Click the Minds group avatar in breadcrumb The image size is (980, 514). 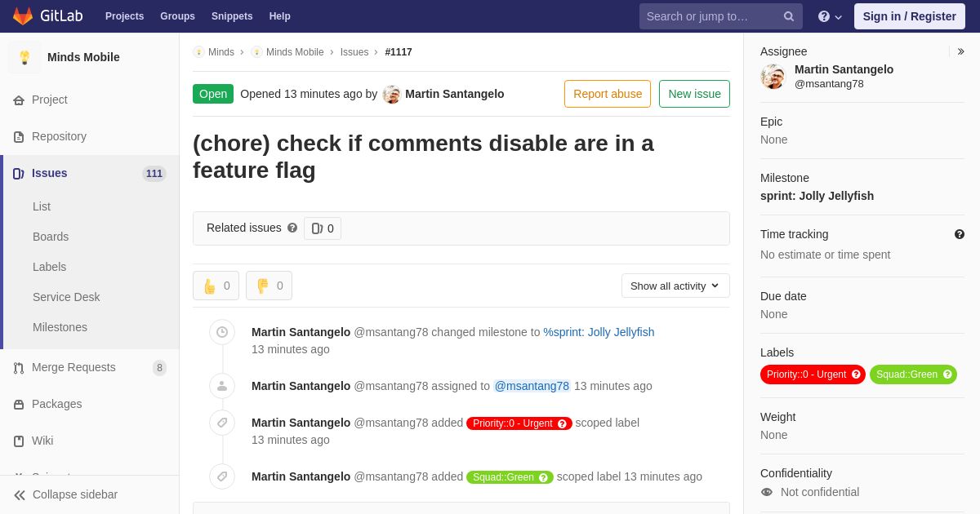198,52
